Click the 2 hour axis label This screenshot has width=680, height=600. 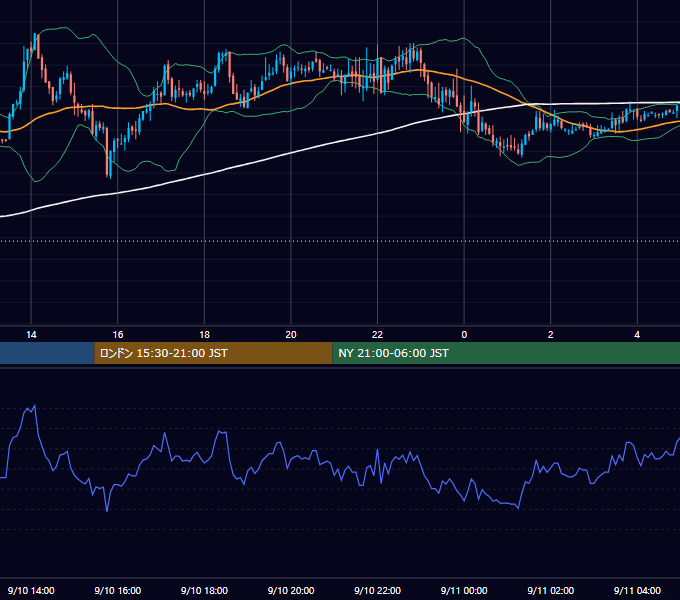point(550,335)
